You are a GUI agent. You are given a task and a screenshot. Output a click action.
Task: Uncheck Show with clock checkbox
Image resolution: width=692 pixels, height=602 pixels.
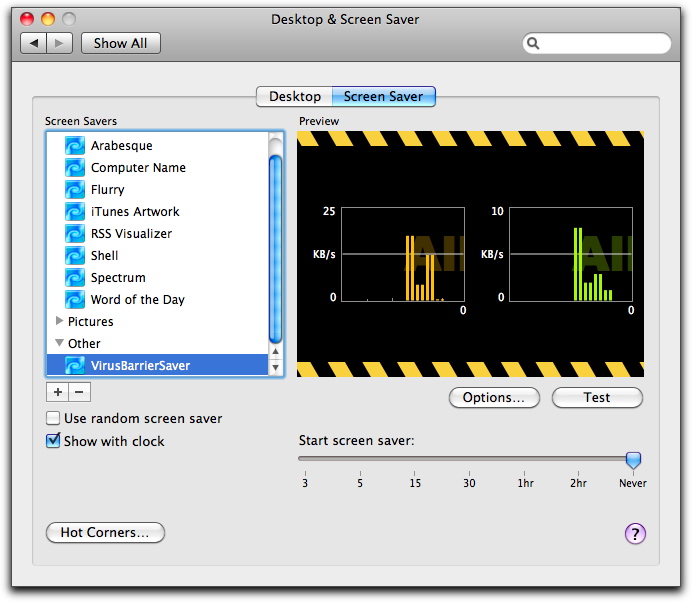pos(53,440)
